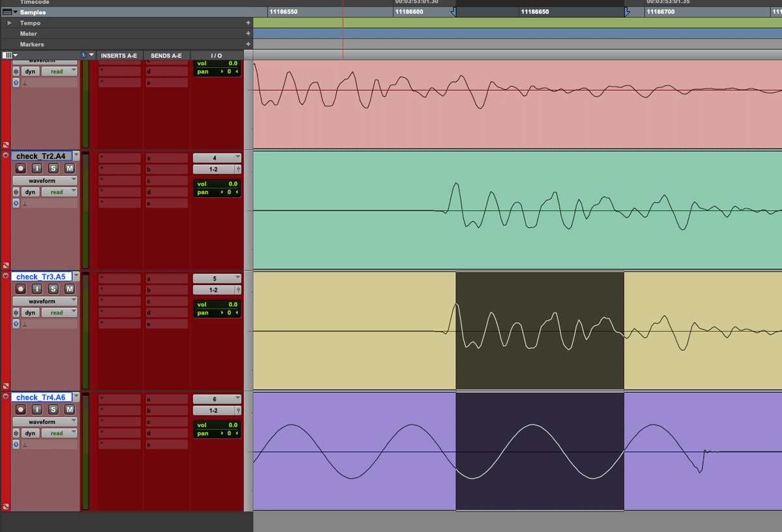Open the waveform view selector on check_Tr4.A6
The height and width of the screenshot is (532, 782).
click(44, 421)
